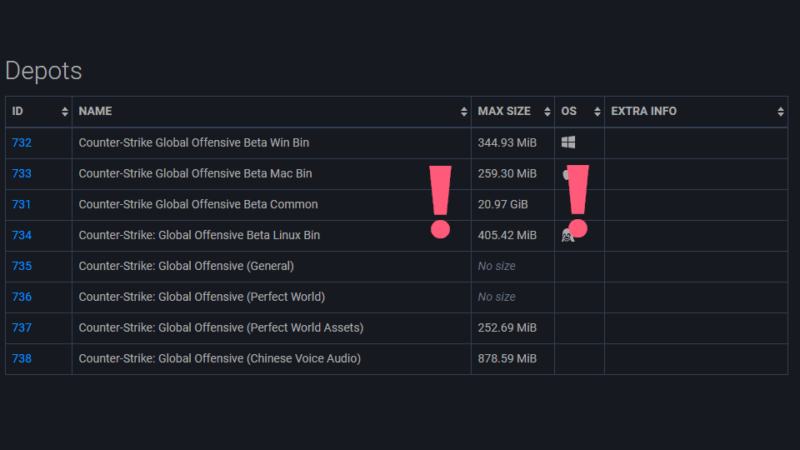Click the macOS icon in row 733
The image size is (800, 450).
[565, 174]
